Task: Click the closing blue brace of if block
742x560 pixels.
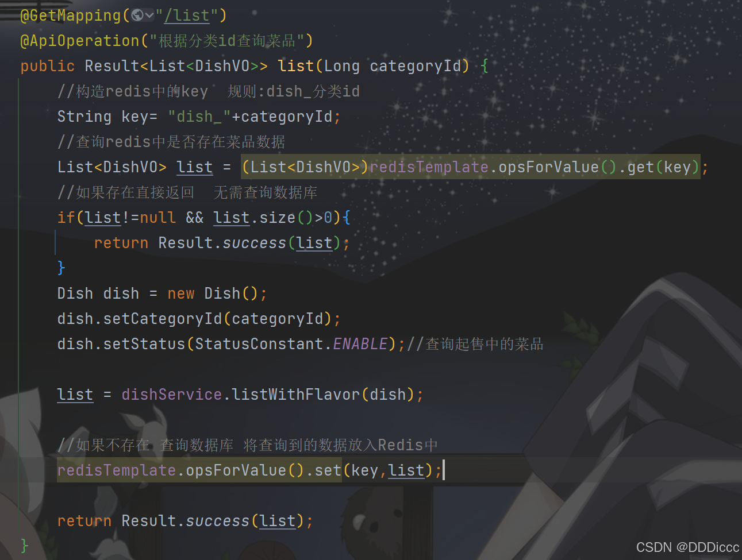Action: 61,268
